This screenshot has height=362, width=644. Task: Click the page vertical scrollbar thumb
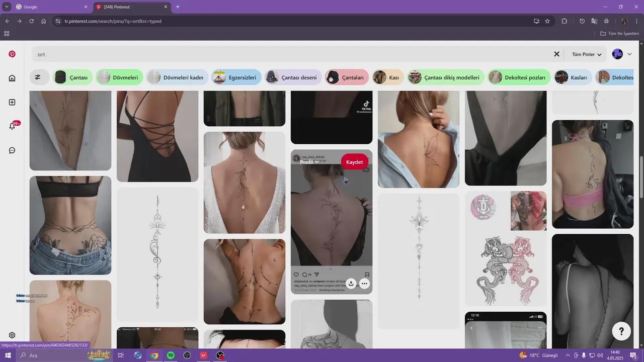641,177
